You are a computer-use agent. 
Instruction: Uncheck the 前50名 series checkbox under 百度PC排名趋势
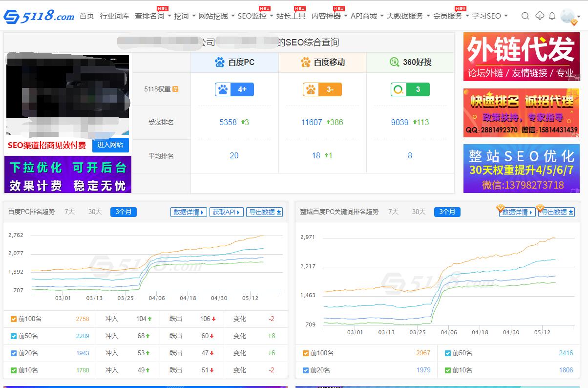click(x=14, y=336)
